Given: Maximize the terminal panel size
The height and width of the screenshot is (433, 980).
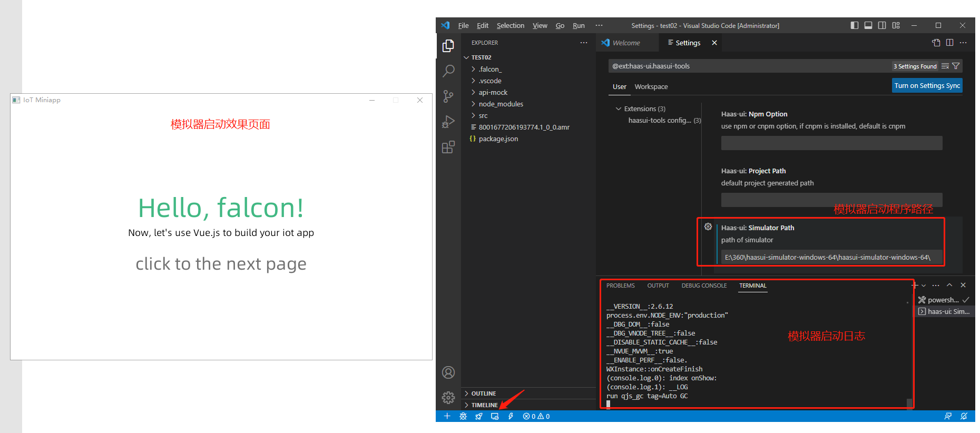Looking at the screenshot, I should (x=949, y=285).
